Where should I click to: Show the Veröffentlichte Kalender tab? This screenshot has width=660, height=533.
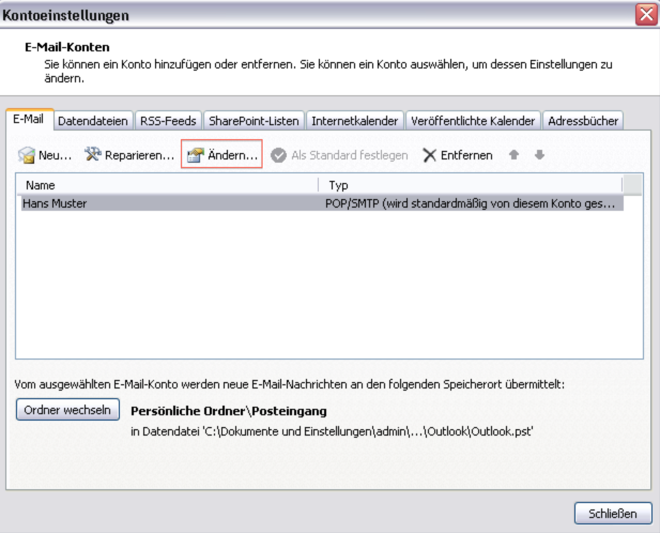[x=473, y=121]
